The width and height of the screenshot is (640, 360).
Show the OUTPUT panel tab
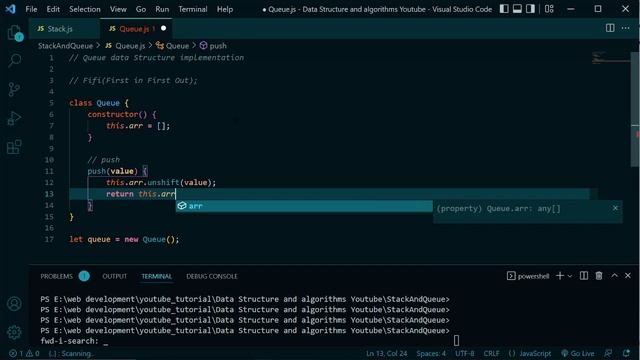coord(114,276)
